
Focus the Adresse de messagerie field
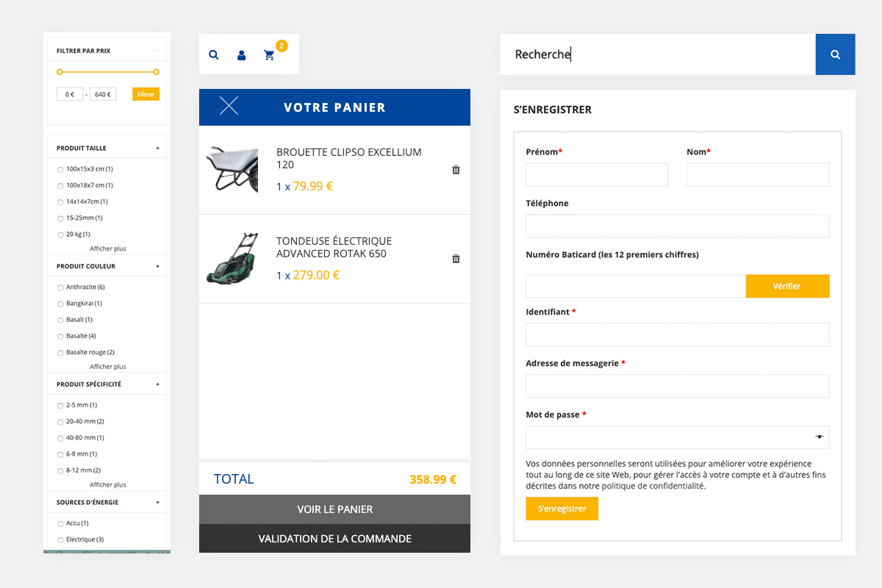677,386
